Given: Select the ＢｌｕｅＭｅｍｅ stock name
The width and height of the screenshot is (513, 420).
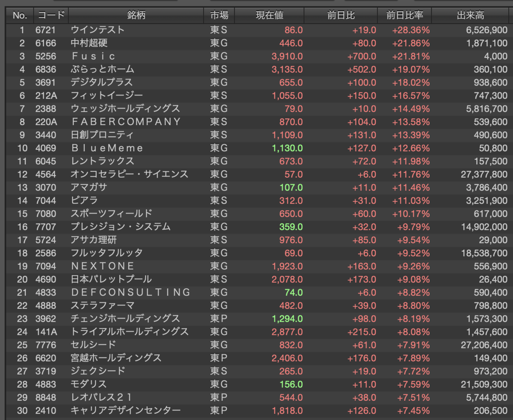Looking at the screenshot, I should pyautogui.click(x=107, y=148).
